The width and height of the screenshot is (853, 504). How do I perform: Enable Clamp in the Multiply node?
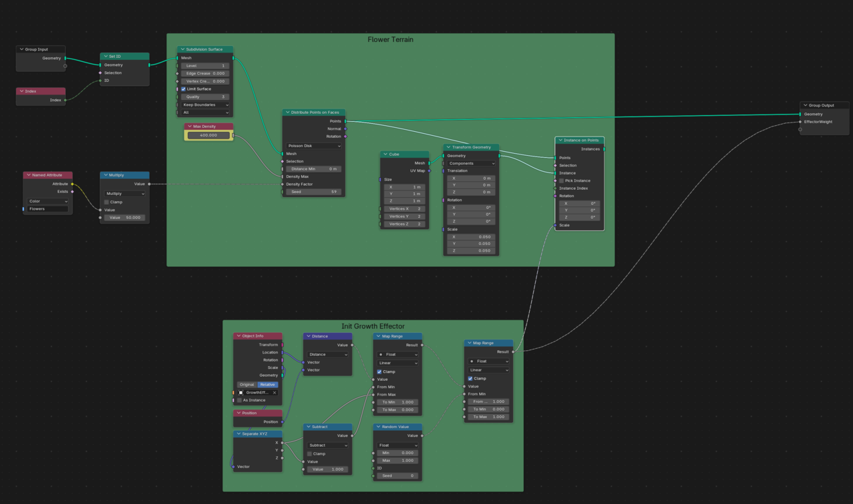[106, 202]
